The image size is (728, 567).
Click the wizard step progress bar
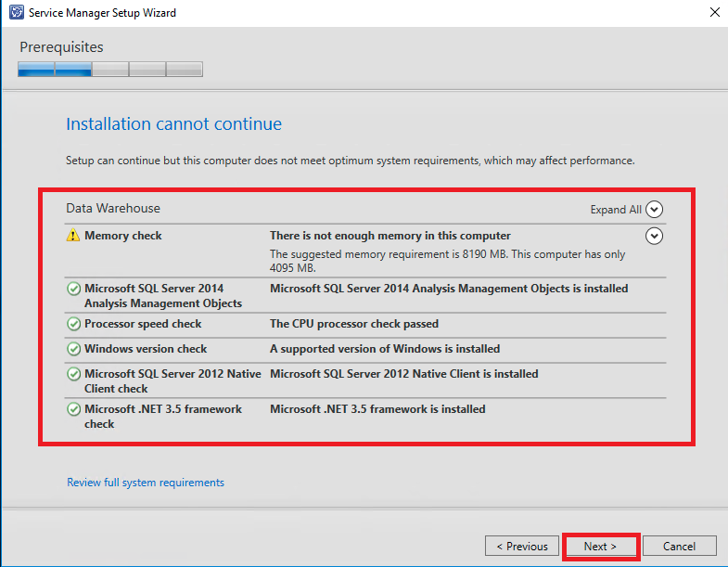[110, 70]
